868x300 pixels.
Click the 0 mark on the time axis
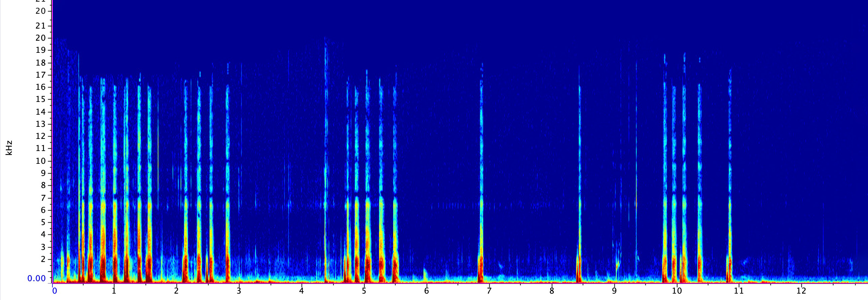pos(54,291)
